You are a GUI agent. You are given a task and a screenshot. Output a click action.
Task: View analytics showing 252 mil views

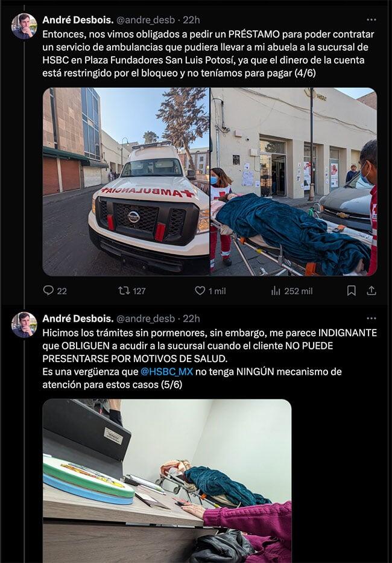(292, 291)
